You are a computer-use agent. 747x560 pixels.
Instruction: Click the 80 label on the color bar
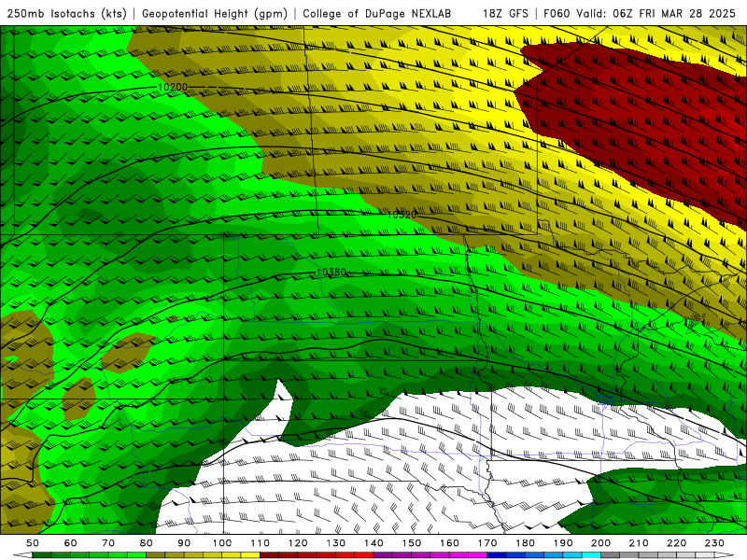(x=147, y=543)
